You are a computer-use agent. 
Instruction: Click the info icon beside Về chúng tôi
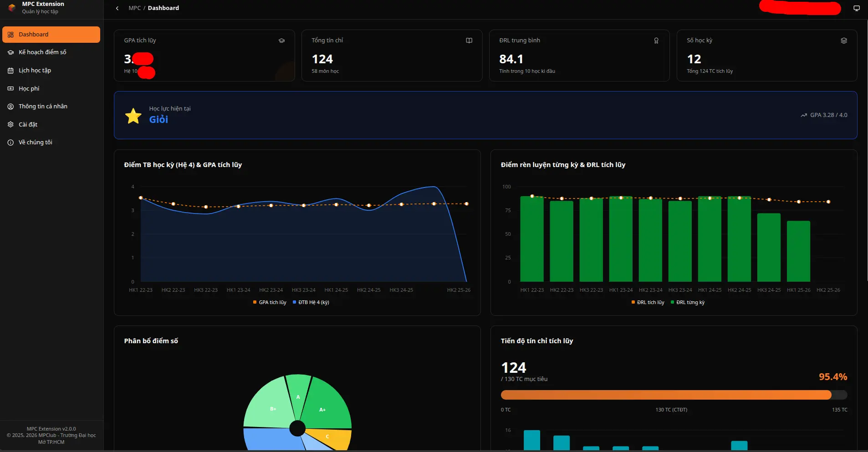10,142
